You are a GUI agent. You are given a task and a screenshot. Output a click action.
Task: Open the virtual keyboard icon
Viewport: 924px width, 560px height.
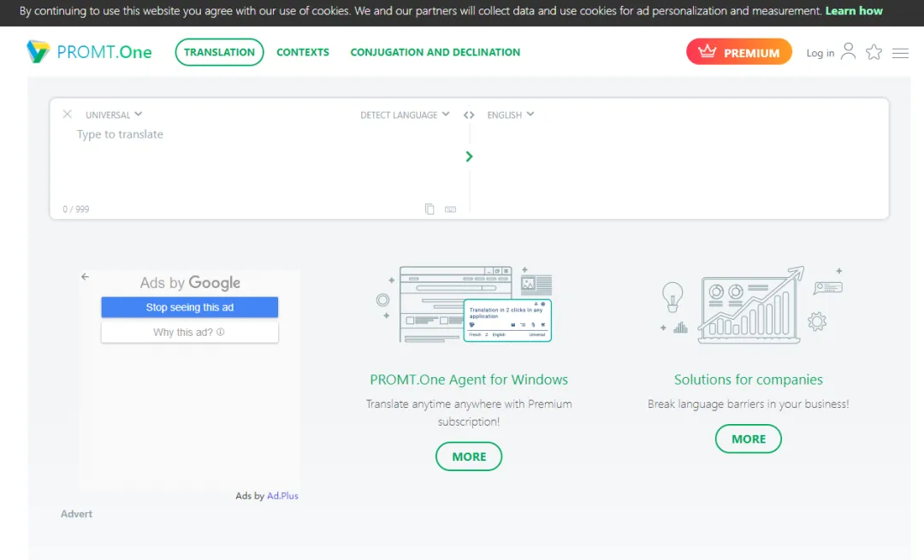[x=450, y=209]
